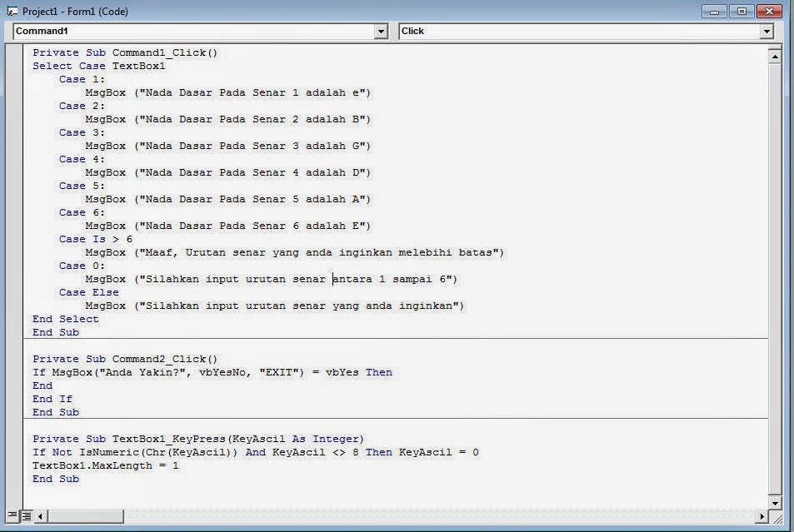Click the 'Case 1:' line

[82, 79]
